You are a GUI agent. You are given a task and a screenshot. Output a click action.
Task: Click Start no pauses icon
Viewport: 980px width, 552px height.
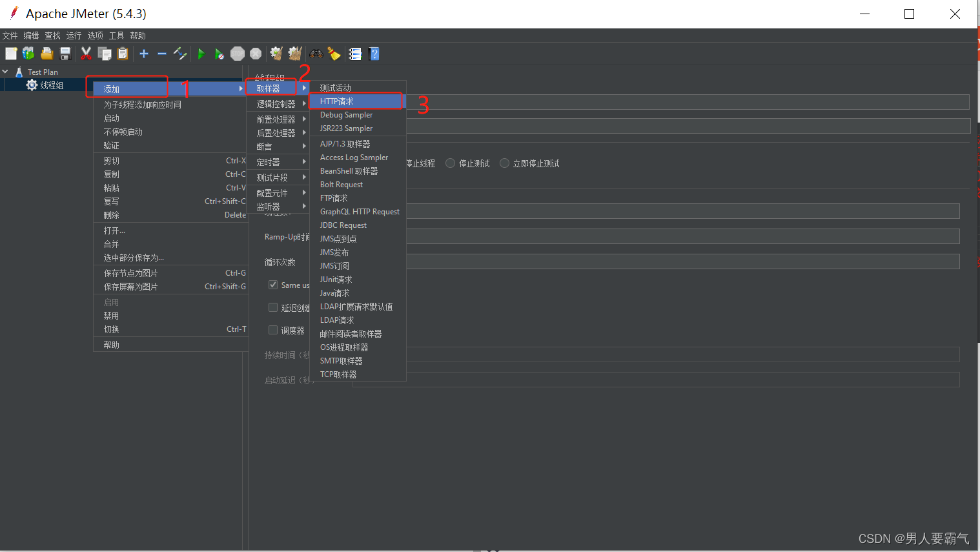point(219,54)
